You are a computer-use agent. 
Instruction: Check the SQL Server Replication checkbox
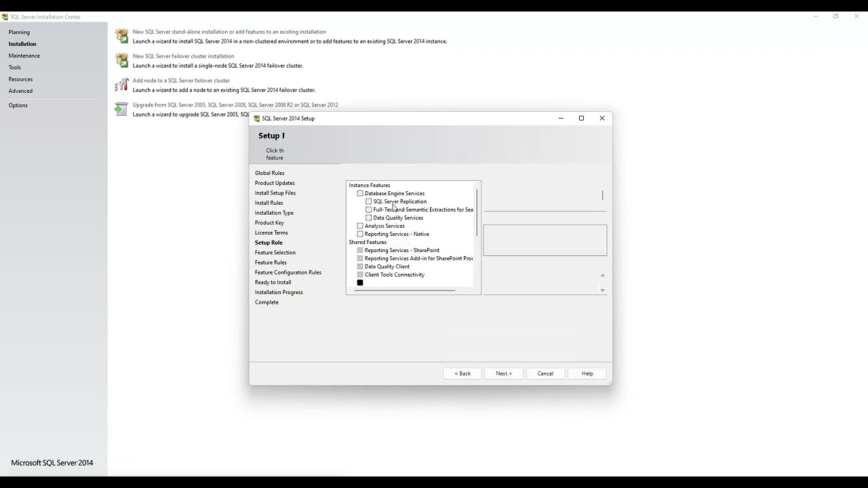tap(369, 201)
